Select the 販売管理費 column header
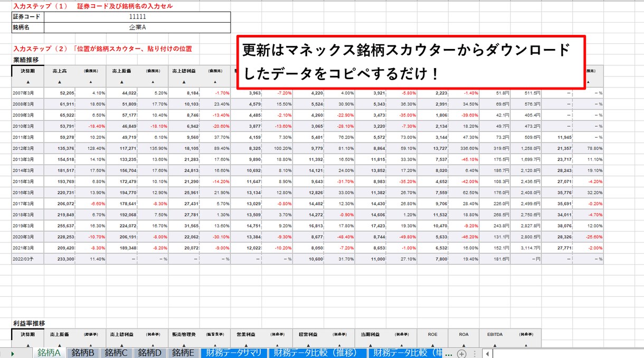 coord(184,334)
